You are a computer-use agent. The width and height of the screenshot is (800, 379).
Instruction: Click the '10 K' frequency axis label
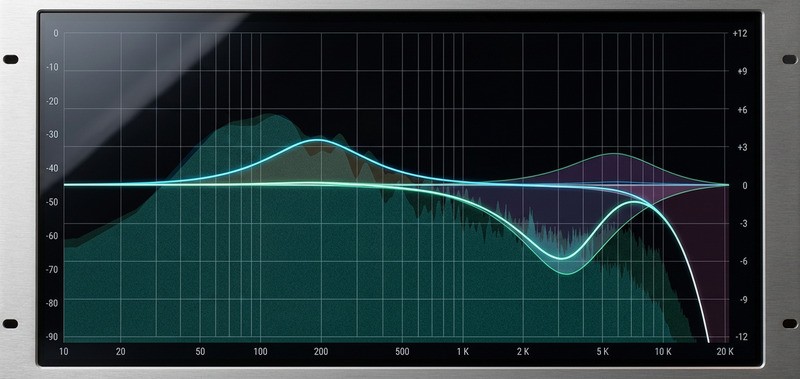(x=663, y=351)
